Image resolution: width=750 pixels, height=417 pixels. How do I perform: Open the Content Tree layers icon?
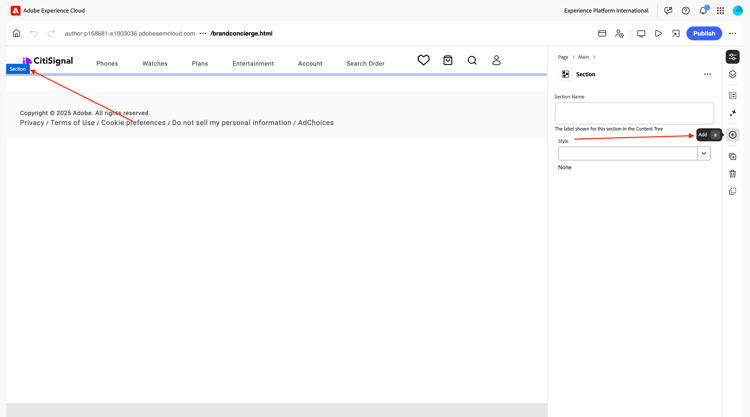(x=732, y=74)
